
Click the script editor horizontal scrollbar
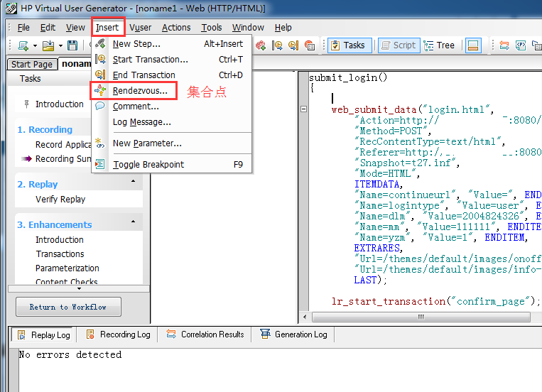coord(421,317)
